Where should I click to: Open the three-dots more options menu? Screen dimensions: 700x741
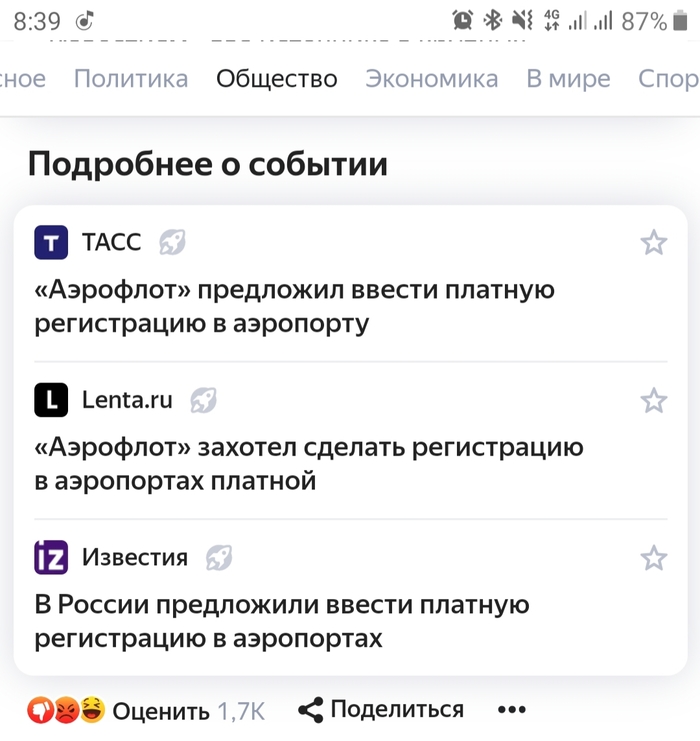tap(511, 710)
